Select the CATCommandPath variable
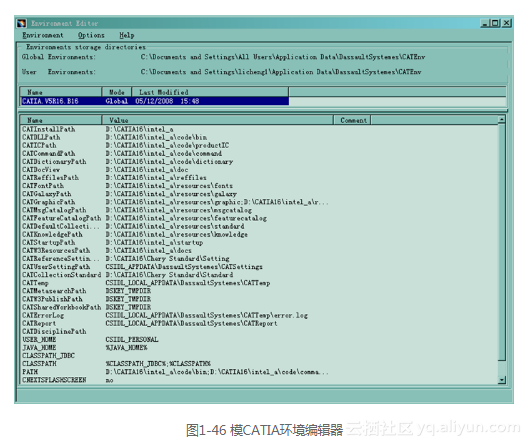This screenshot has height=447, width=531. tap(49, 154)
